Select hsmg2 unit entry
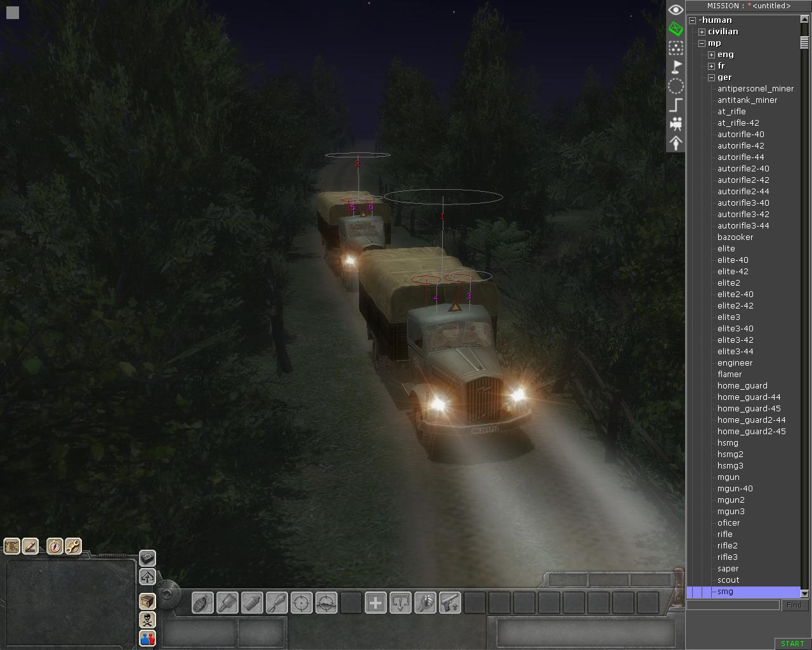 [x=730, y=454]
